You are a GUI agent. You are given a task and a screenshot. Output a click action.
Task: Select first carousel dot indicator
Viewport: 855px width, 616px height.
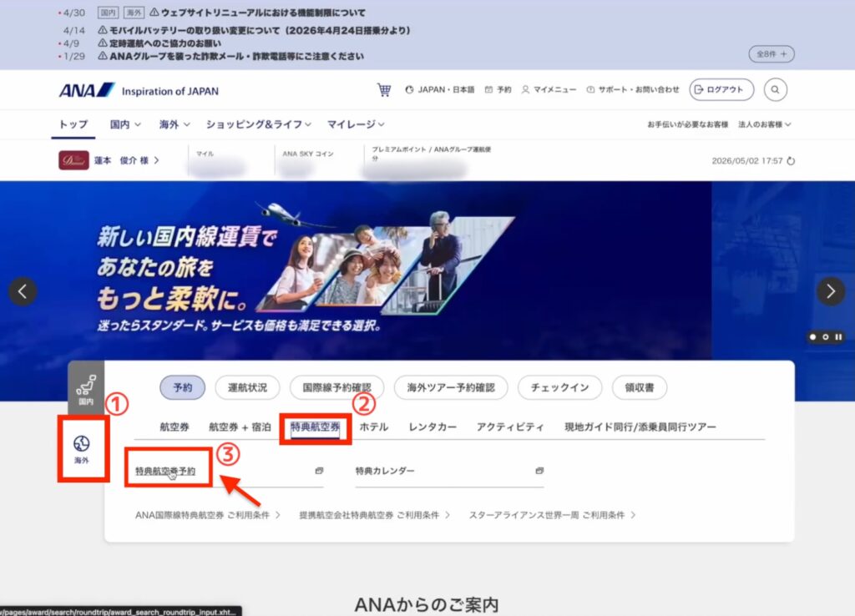pos(813,337)
